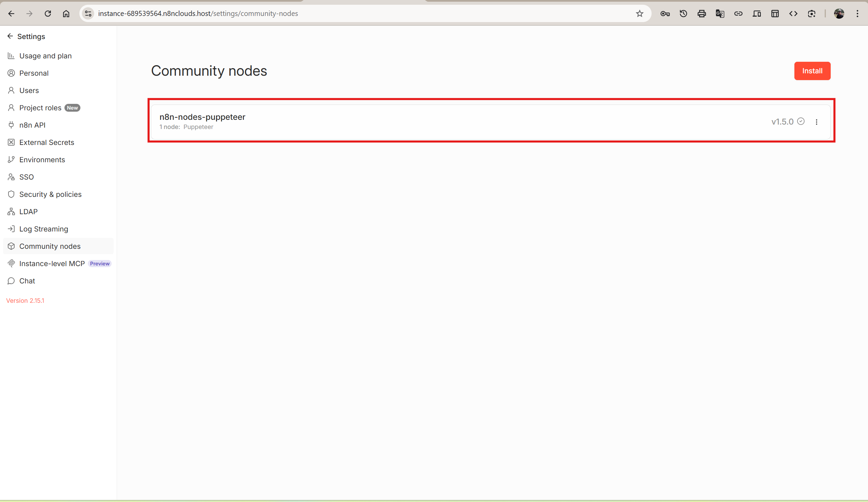
Task: Click the Preview badge next to Instance-level MCP
Action: (99, 263)
